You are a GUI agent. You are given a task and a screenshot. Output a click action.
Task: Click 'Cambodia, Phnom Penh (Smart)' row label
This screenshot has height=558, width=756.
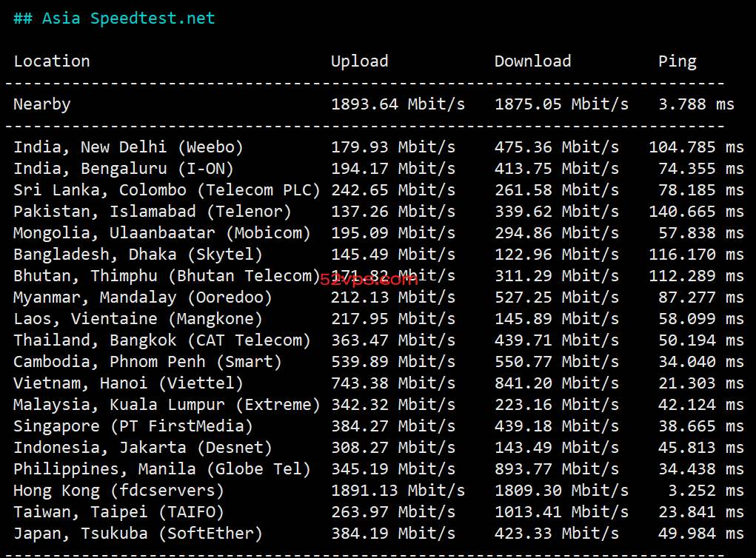pos(147,362)
